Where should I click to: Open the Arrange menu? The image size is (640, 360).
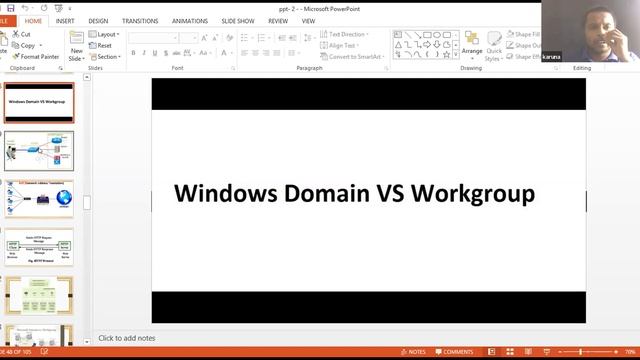pyautogui.click(x=472, y=47)
